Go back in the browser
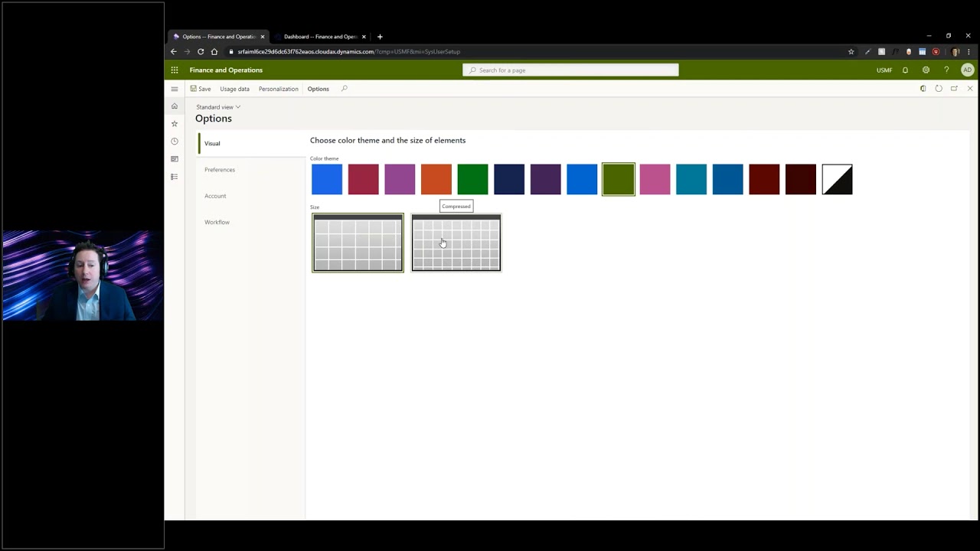980x551 pixels. point(174,51)
